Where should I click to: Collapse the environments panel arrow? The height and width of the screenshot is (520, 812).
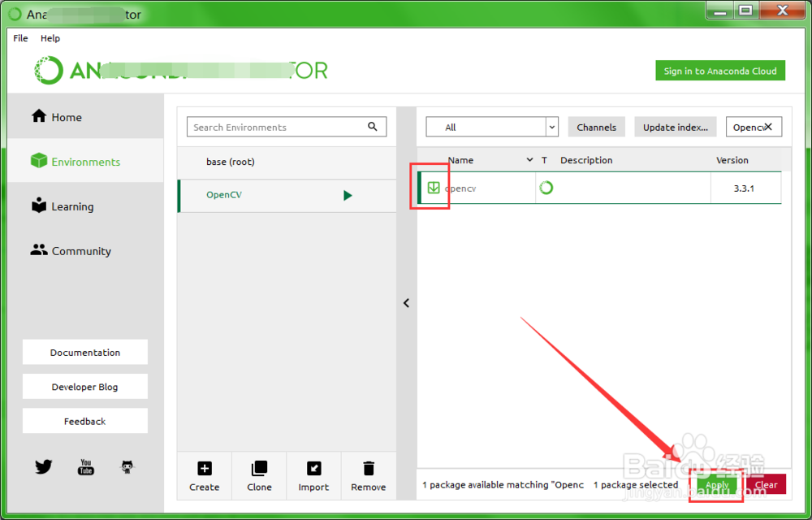(407, 303)
